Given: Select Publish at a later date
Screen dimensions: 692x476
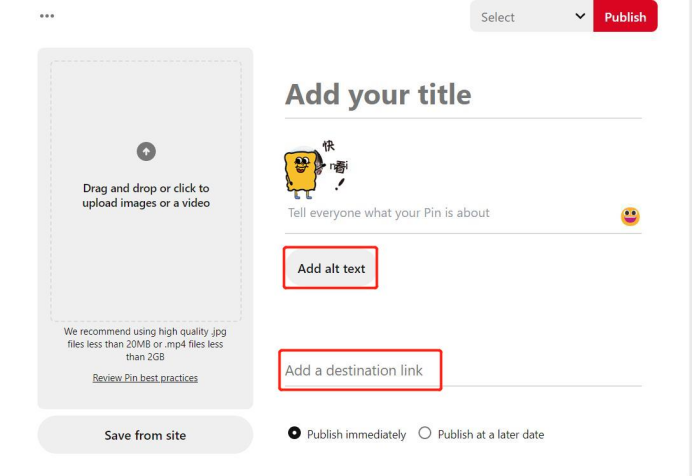Looking at the screenshot, I should [x=425, y=433].
